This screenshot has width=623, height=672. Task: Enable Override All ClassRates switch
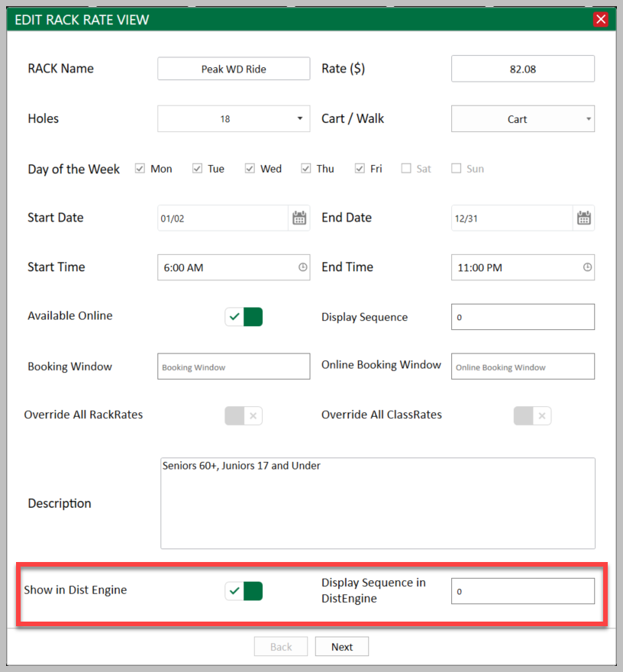pos(533,415)
